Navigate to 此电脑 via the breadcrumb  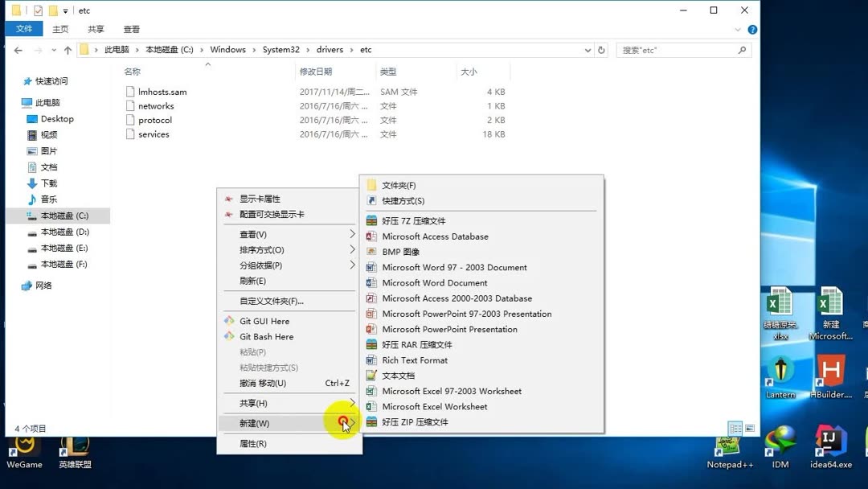115,49
